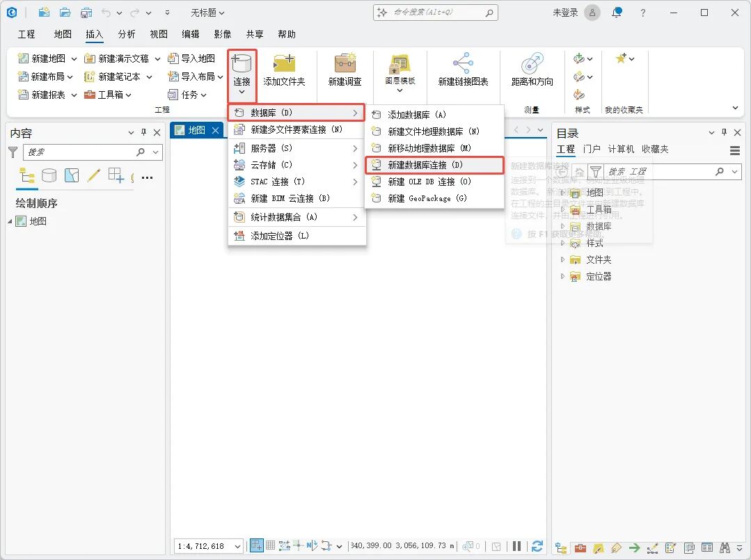Open the 收藏夹 (Favorites) catalog tab
Screen dimensions: 751x560
coord(655,149)
